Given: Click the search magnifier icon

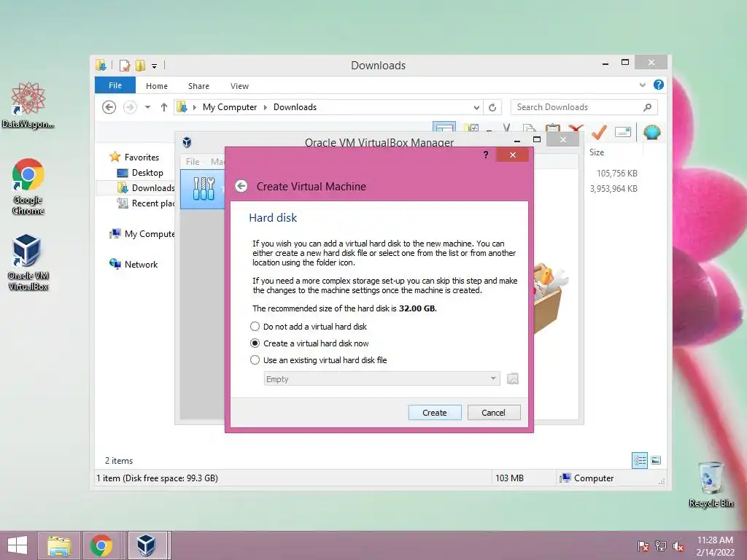Looking at the screenshot, I should pyautogui.click(x=648, y=107).
